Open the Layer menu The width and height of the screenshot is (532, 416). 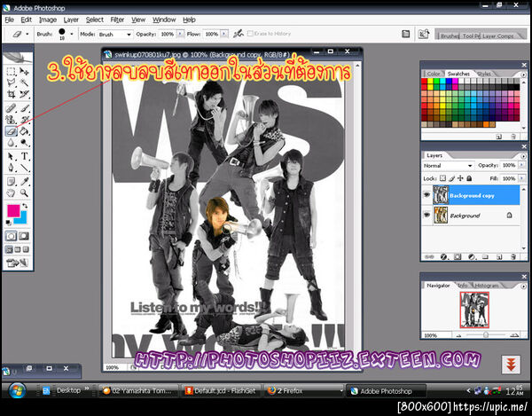(x=71, y=20)
